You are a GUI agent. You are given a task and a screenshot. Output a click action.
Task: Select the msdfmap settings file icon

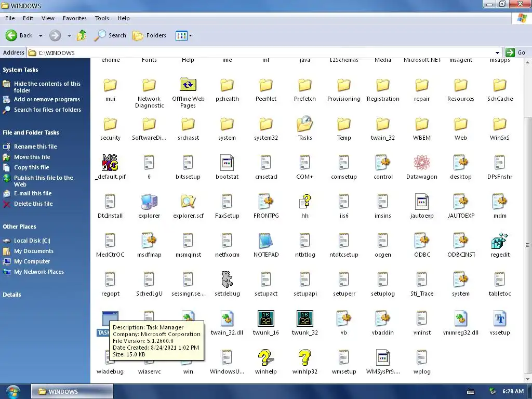point(149,241)
